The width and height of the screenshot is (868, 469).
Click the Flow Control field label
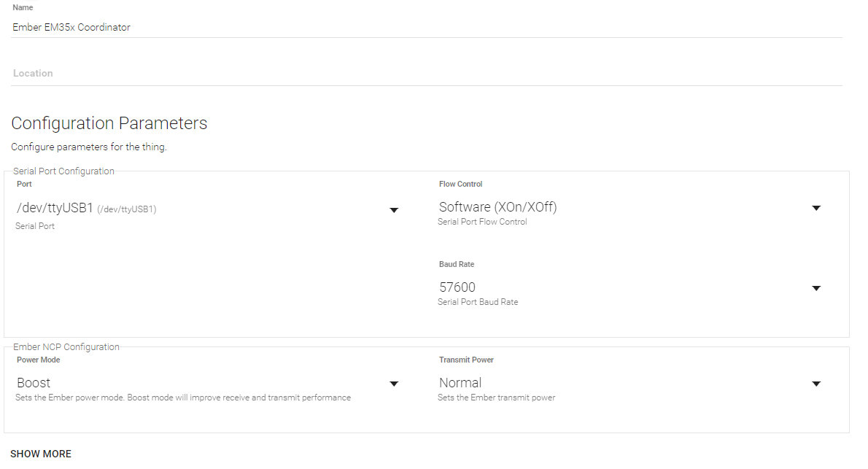(460, 185)
